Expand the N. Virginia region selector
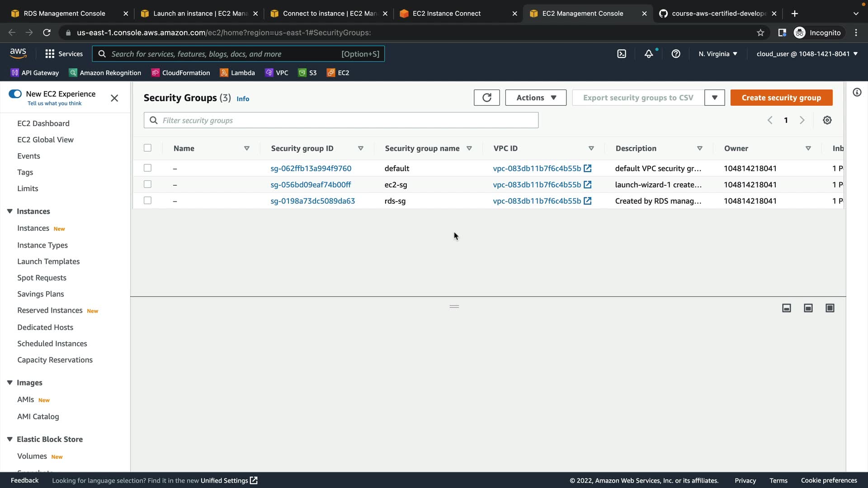 pos(717,54)
